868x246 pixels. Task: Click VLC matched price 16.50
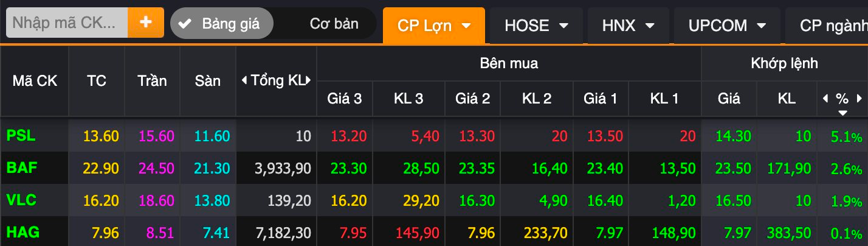coord(734,200)
